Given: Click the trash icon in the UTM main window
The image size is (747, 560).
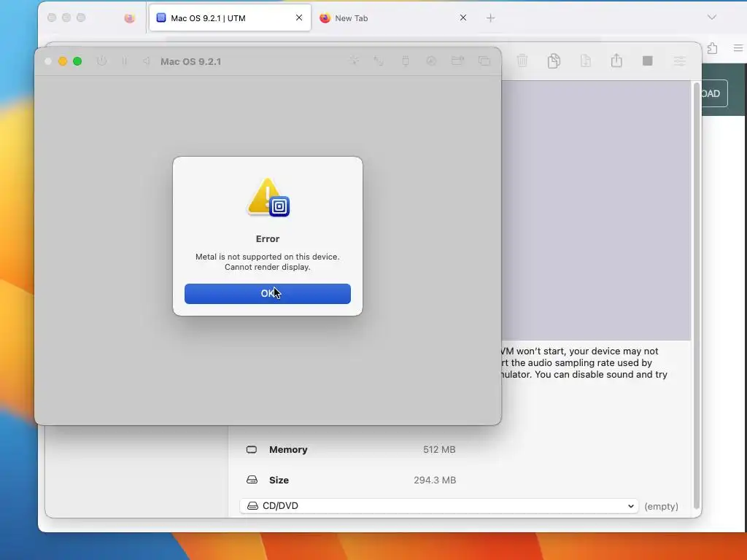Looking at the screenshot, I should (x=522, y=61).
